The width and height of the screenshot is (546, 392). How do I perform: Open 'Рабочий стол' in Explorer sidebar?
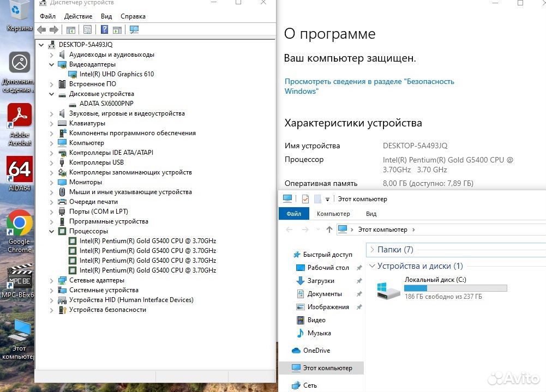(322, 267)
